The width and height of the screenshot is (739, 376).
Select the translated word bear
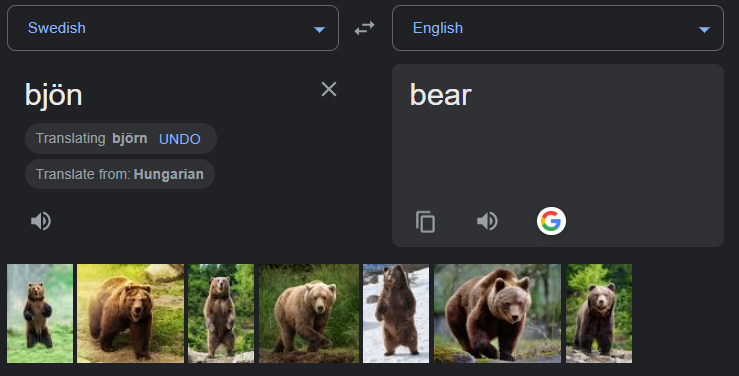click(x=441, y=95)
